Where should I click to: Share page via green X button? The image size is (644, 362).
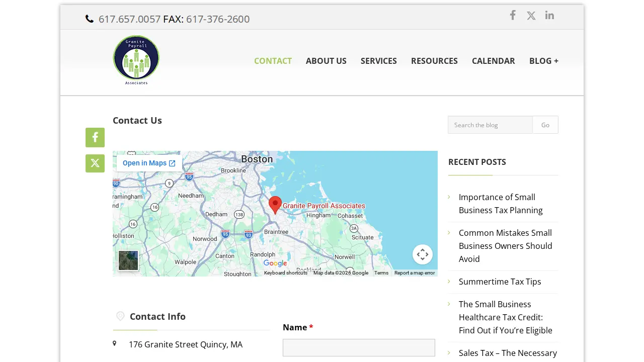point(95,163)
